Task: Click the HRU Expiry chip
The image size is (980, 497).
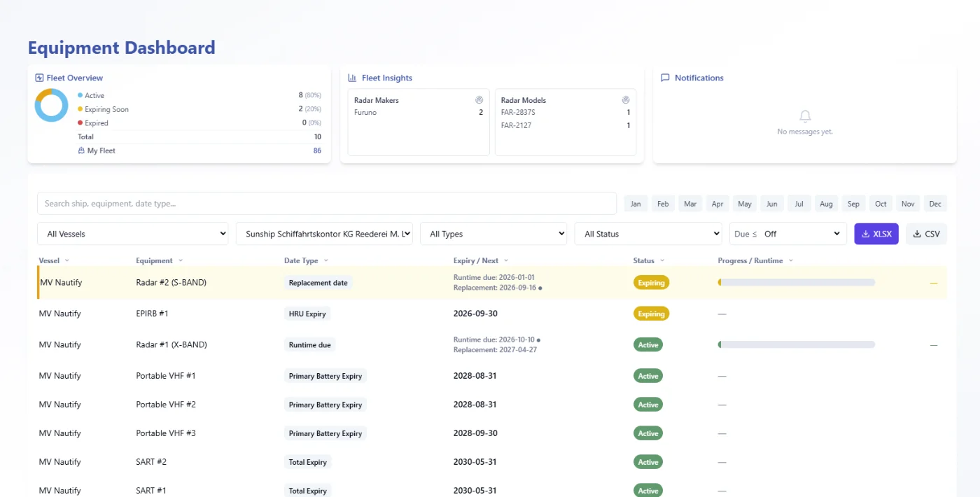Action: point(307,314)
